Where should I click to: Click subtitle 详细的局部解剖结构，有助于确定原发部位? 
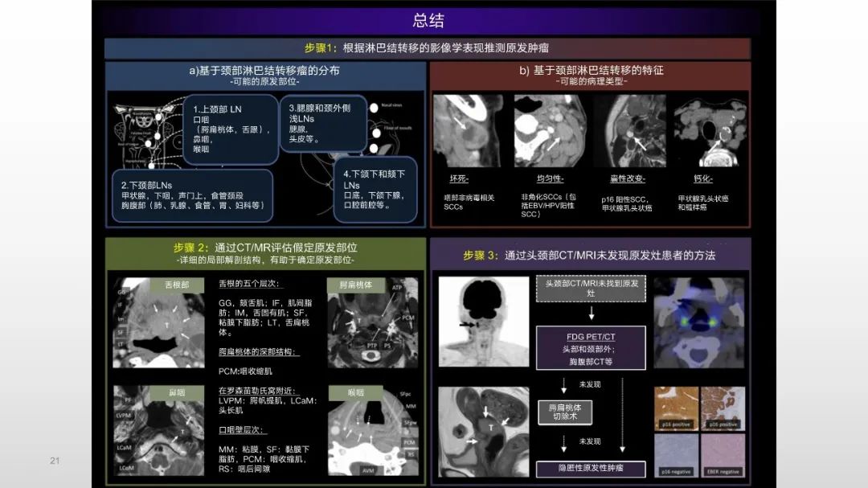(x=265, y=260)
